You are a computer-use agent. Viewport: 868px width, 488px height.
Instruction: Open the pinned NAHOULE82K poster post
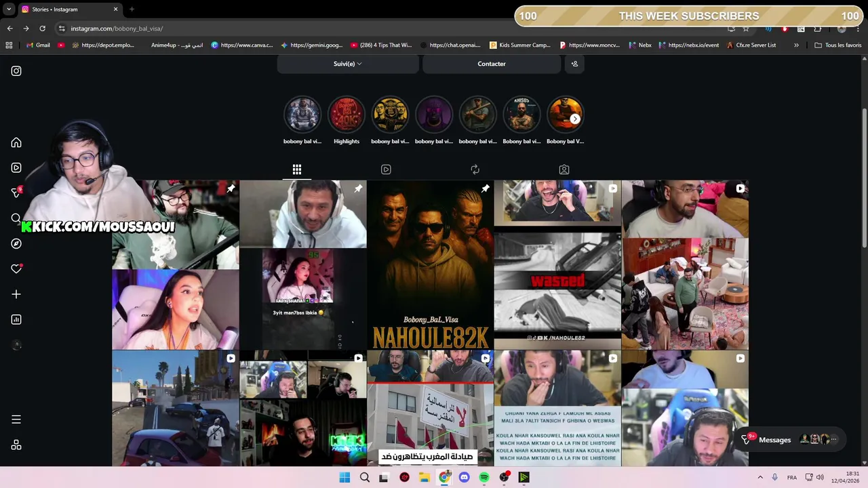pyautogui.click(x=430, y=265)
